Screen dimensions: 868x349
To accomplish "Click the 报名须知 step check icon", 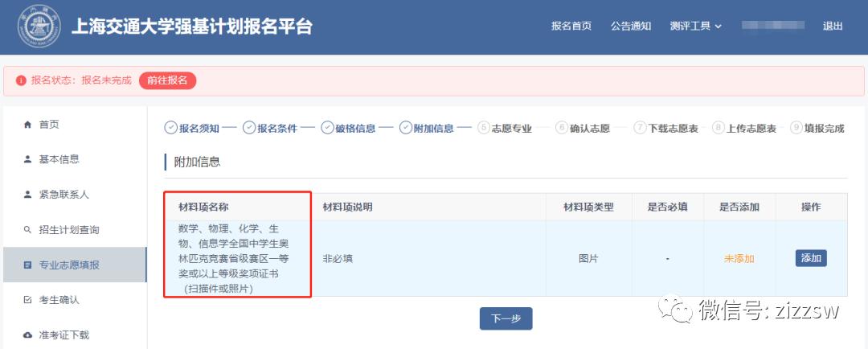I will (x=170, y=128).
